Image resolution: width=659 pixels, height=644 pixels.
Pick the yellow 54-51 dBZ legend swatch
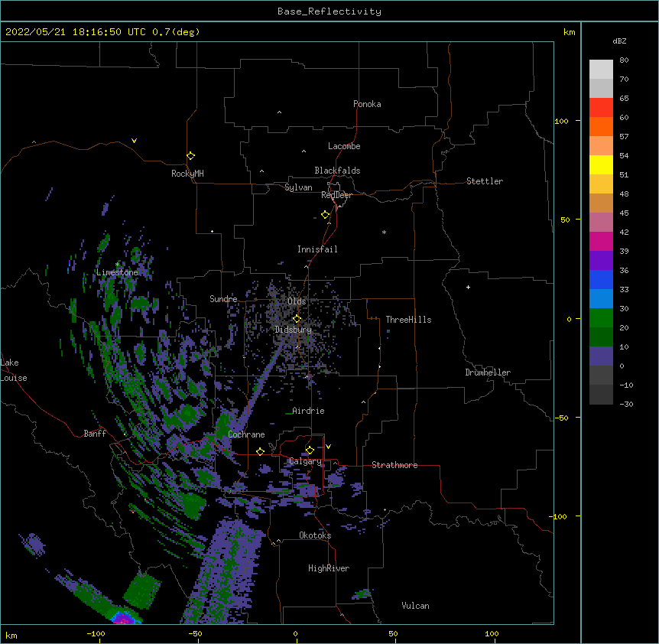[x=601, y=164]
